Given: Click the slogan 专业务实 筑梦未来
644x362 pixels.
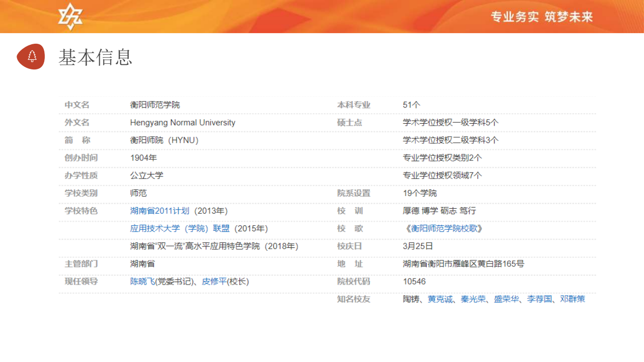Looking at the screenshot, I should 542,17.
